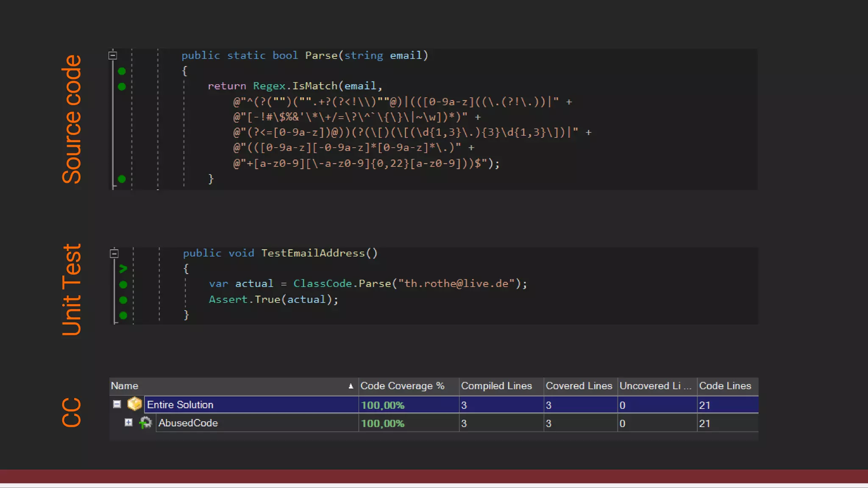
Task: Click coverage dot beside Parse closing brace
Action: point(122,179)
